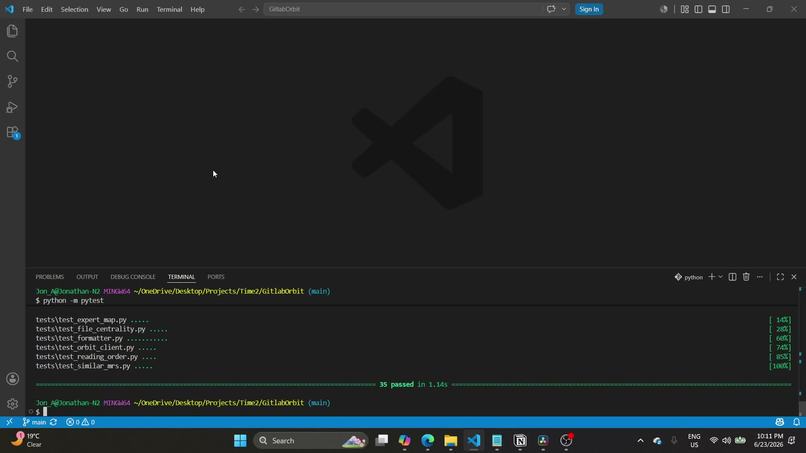Open the Run and Debug view
The width and height of the screenshot is (806, 453).
(12, 107)
